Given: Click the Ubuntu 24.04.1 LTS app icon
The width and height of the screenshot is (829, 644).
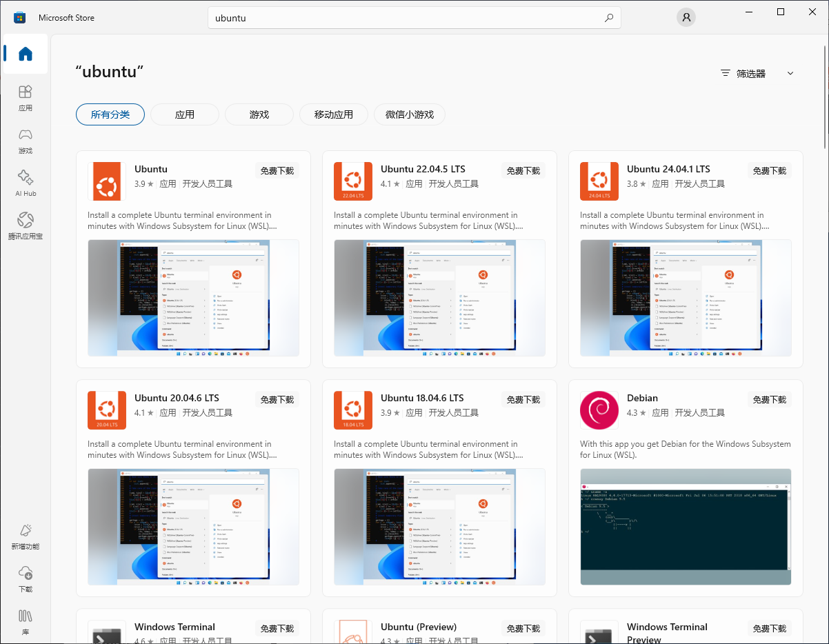Looking at the screenshot, I should tap(599, 181).
